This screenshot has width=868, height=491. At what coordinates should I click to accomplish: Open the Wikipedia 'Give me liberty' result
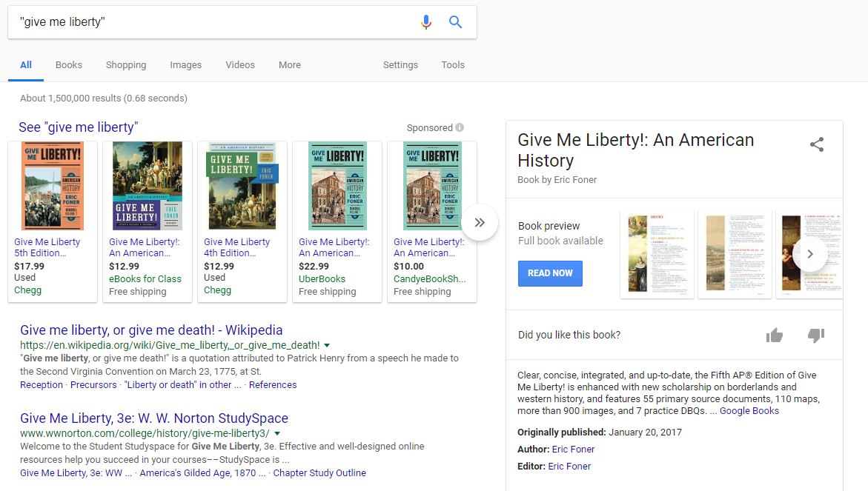[x=151, y=330]
